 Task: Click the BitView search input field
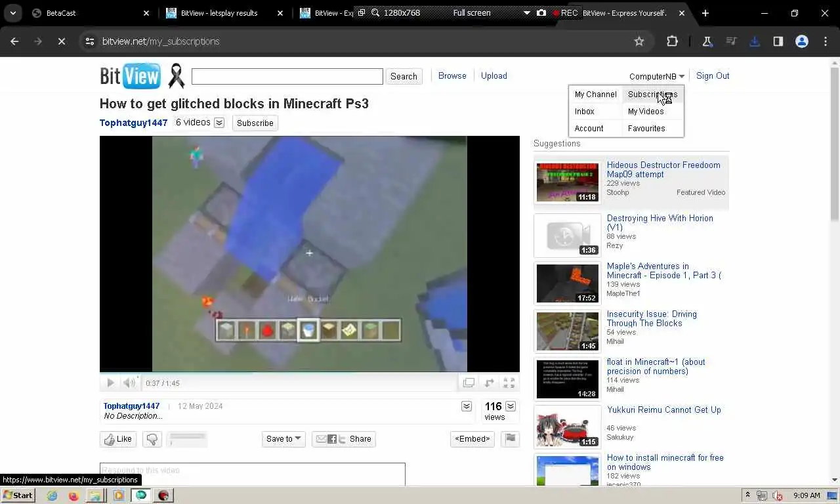pos(287,76)
